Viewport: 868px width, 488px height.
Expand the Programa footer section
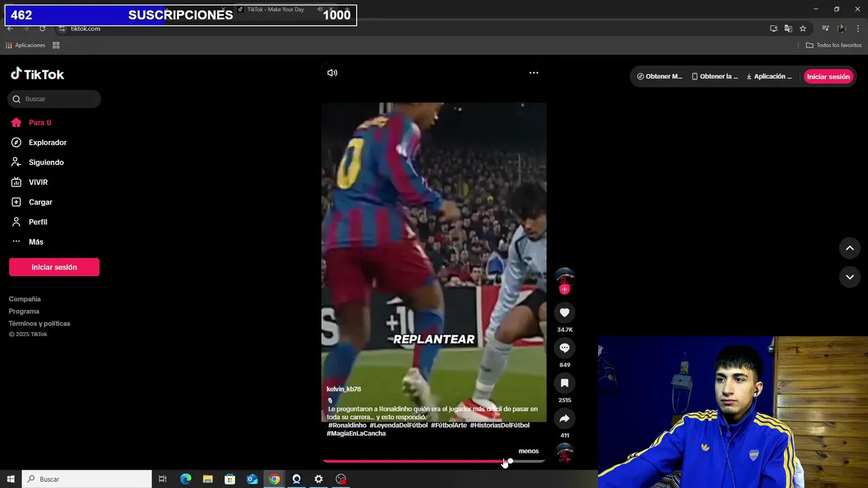coord(24,311)
